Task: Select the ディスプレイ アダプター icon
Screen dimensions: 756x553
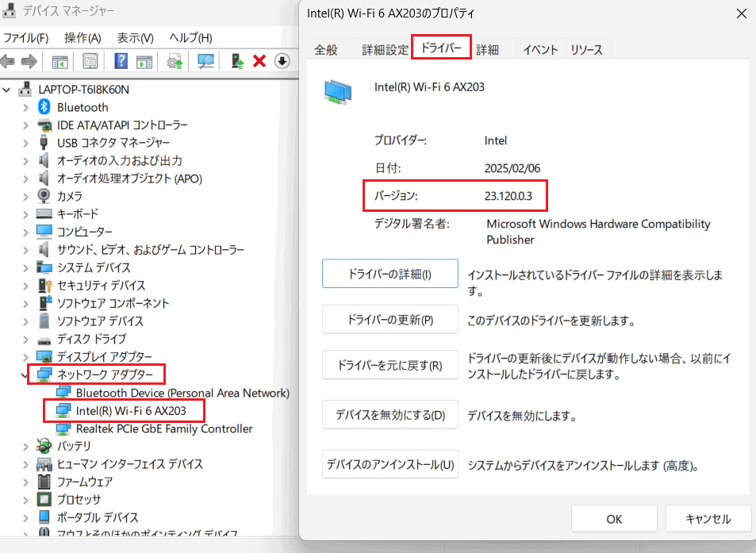Action: [44, 357]
